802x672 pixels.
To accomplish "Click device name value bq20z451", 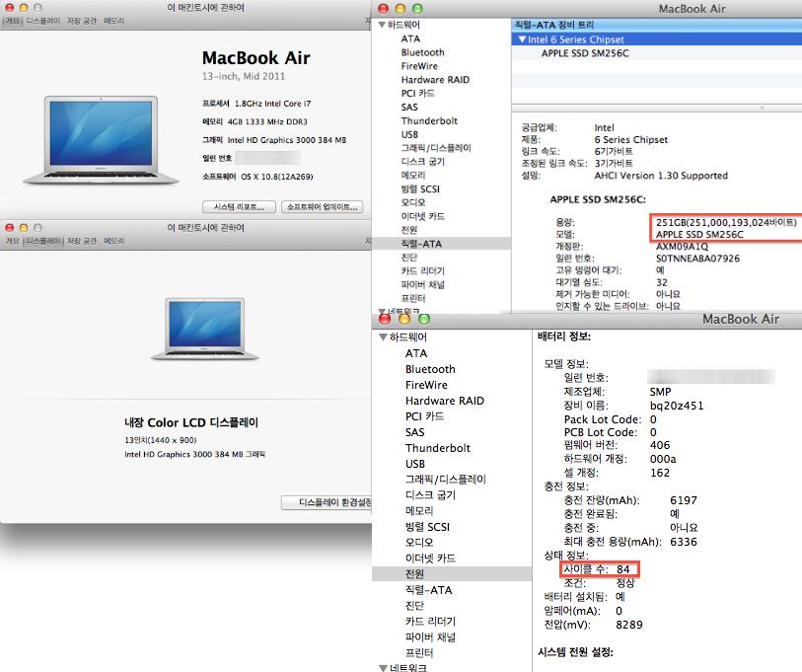I will [x=677, y=406].
